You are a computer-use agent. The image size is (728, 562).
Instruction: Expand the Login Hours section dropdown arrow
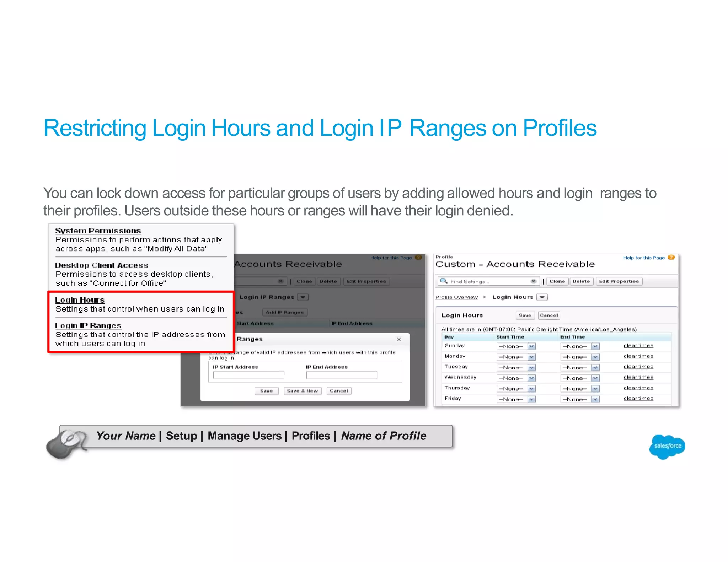pyautogui.click(x=542, y=297)
